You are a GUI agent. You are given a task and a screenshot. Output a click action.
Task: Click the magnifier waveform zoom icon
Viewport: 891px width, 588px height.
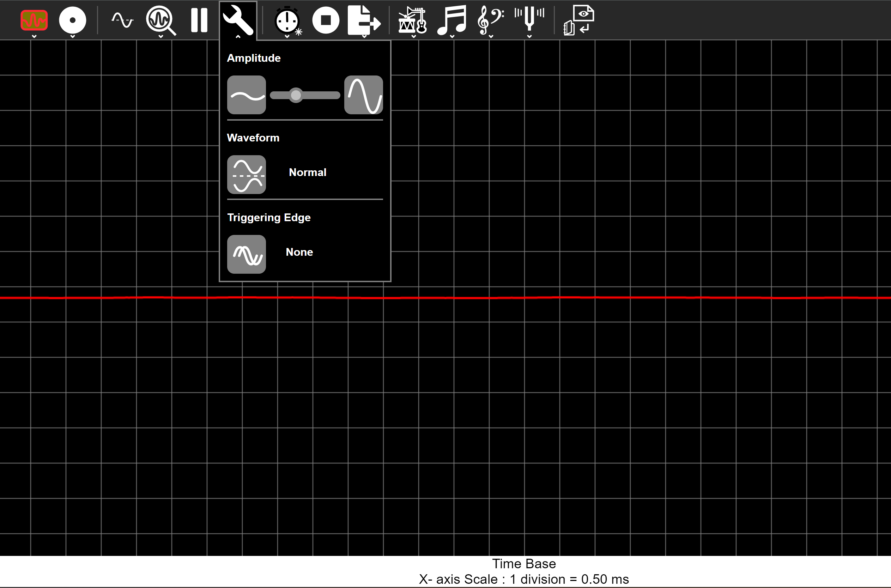(160, 20)
